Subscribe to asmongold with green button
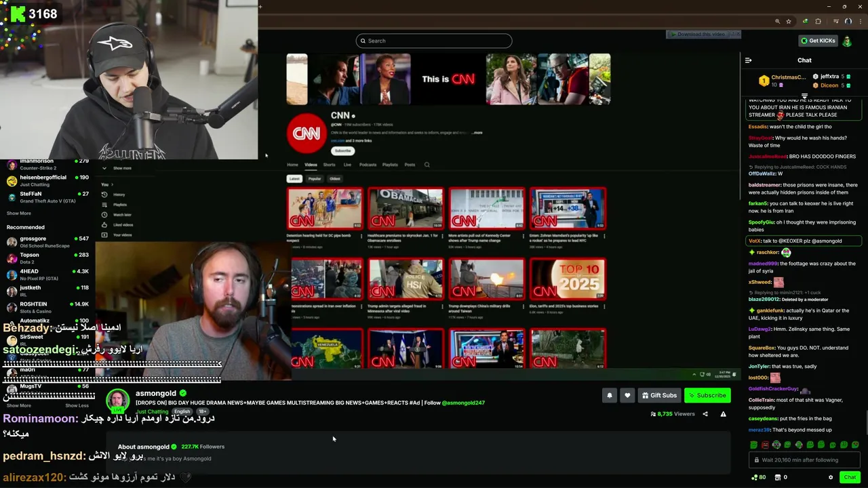This screenshot has width=868, height=488. click(707, 395)
